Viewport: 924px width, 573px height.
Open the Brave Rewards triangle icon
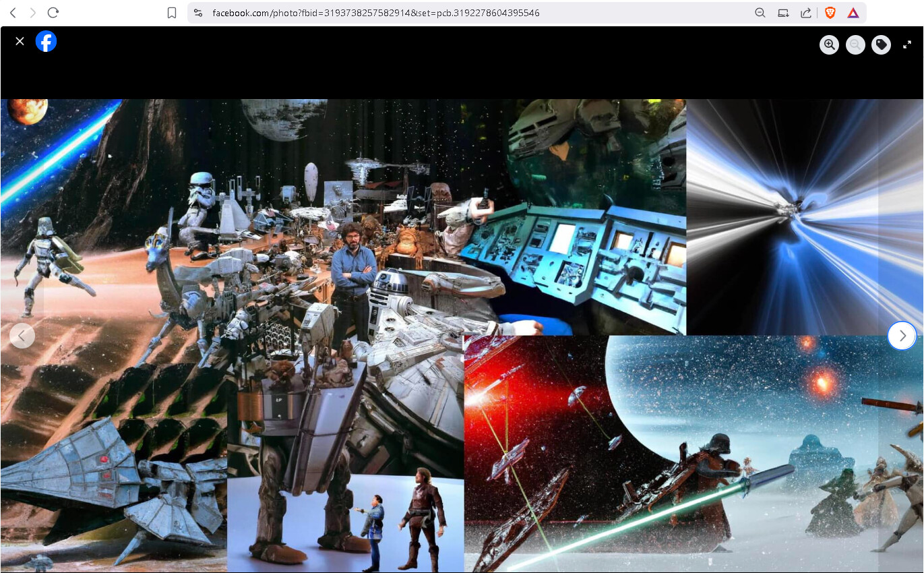coord(853,13)
